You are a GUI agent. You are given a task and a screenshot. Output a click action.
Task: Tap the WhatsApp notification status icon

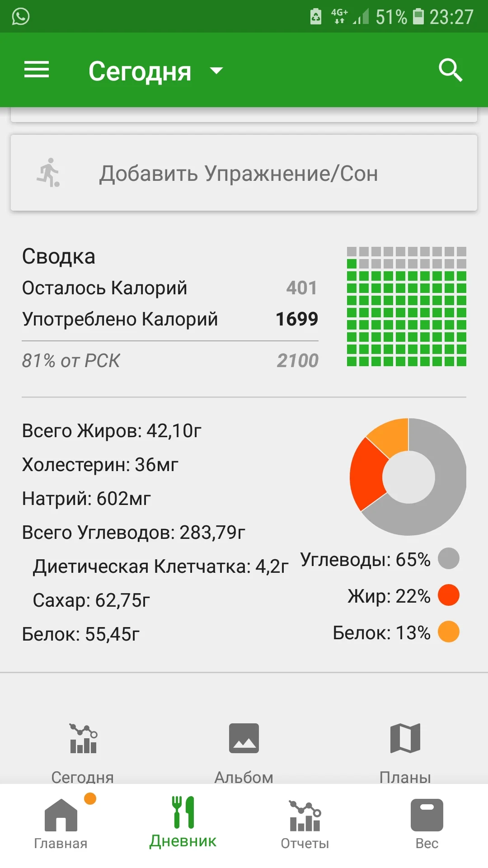21,17
